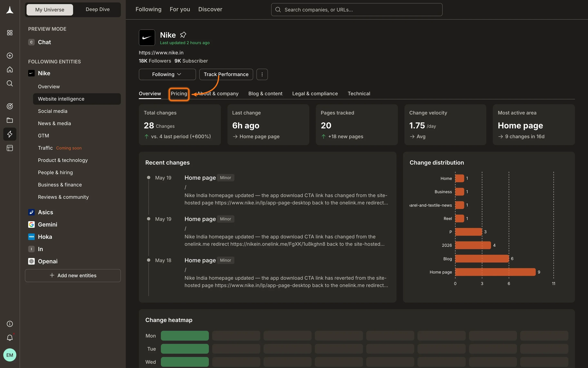
Task: Open Social media in sidebar
Action: pyautogui.click(x=77, y=111)
